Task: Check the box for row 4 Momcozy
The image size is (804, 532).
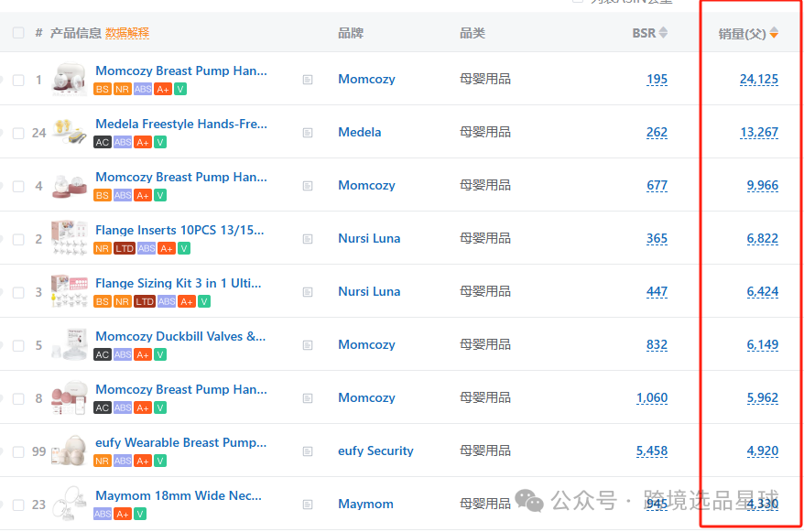Action: tap(18, 186)
